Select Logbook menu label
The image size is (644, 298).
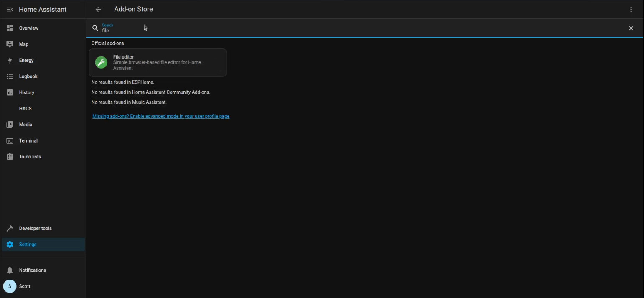click(x=28, y=76)
